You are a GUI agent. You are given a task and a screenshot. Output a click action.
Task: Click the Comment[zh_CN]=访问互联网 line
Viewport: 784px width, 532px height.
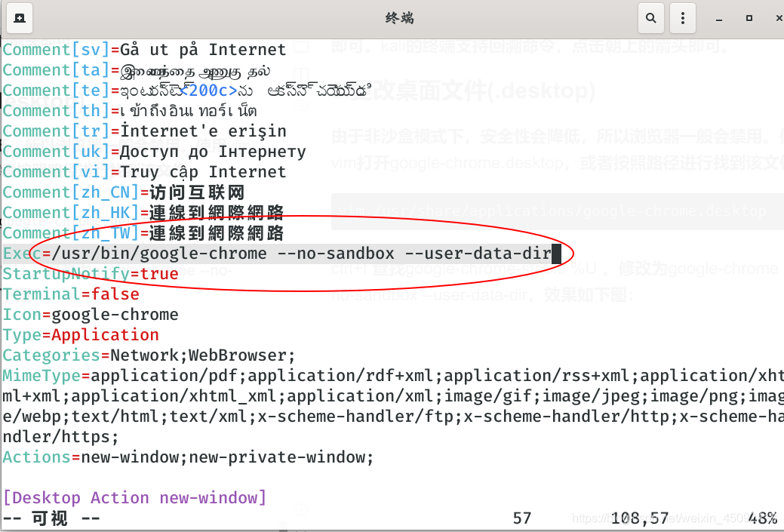124,192
